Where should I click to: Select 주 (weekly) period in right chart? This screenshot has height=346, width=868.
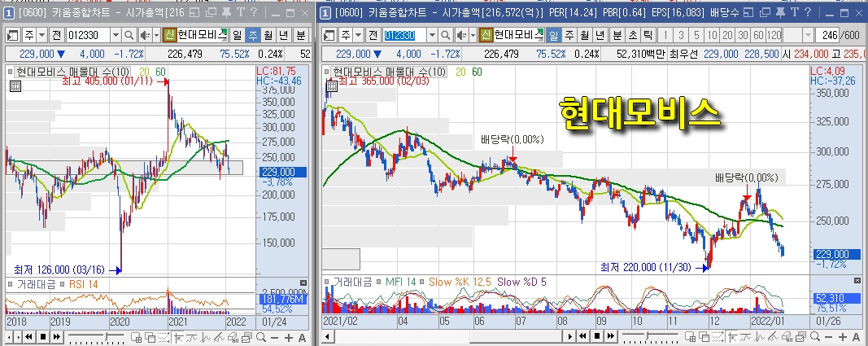point(569,36)
